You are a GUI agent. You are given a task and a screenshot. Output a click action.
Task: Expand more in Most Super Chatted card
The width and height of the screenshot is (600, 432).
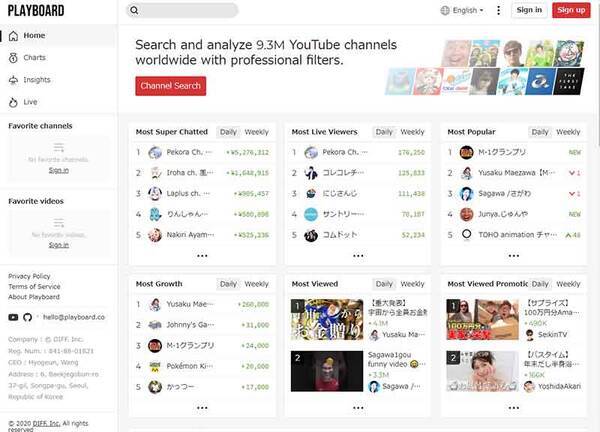202,256
